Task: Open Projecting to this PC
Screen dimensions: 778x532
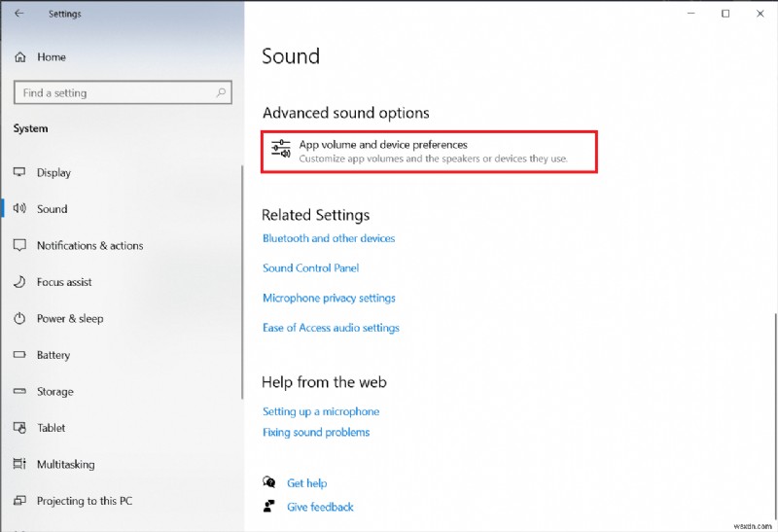Action: point(84,501)
